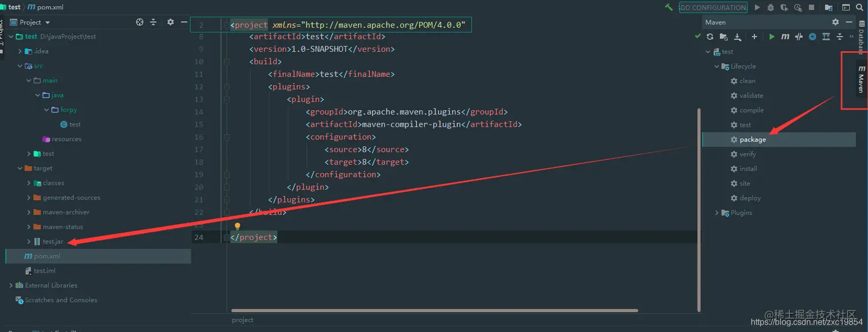Click the green Run Maven Build icon

point(772,37)
